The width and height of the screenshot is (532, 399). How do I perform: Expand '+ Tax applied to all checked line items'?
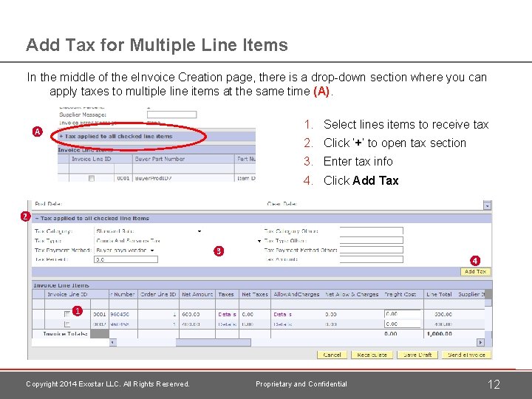pyautogui.click(x=116, y=137)
